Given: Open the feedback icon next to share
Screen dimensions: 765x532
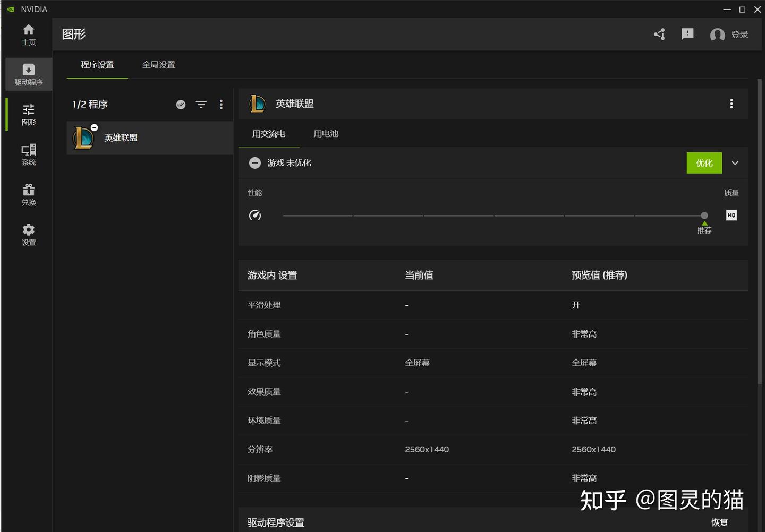Looking at the screenshot, I should click(687, 34).
